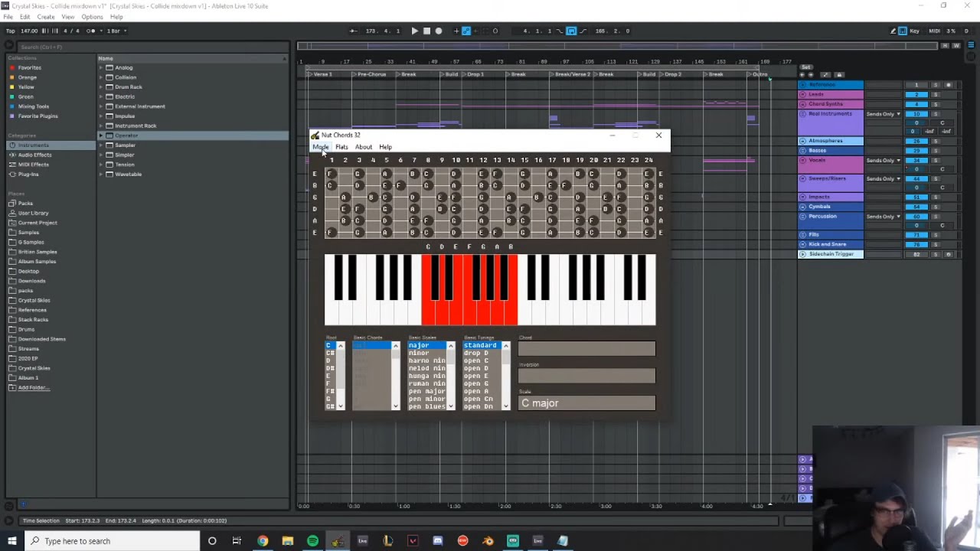Expand the Collision instrument folder
The image size is (980, 551).
(x=100, y=77)
